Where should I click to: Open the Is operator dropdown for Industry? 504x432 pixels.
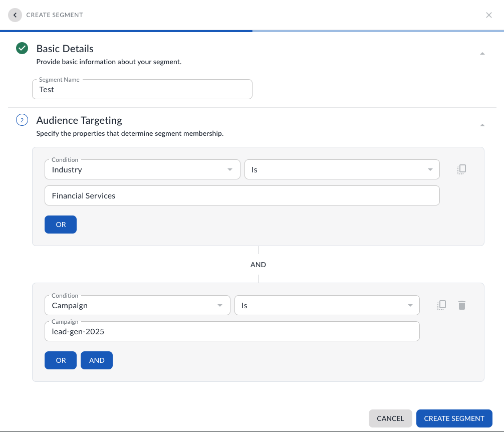[x=342, y=169]
